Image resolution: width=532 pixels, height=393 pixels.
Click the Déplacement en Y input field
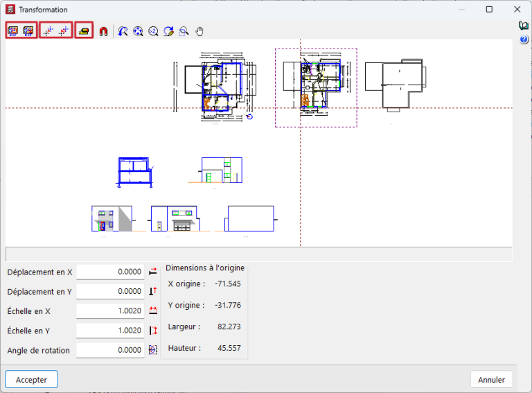coord(110,291)
